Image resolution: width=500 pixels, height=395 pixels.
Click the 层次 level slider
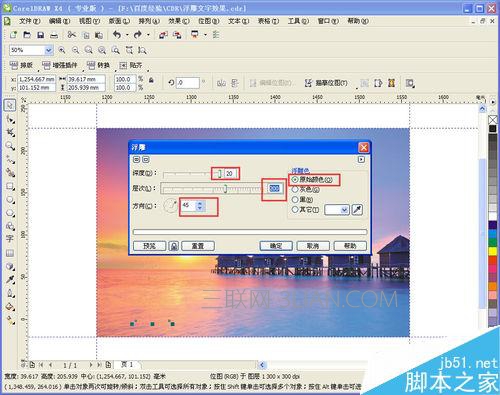click(211, 189)
